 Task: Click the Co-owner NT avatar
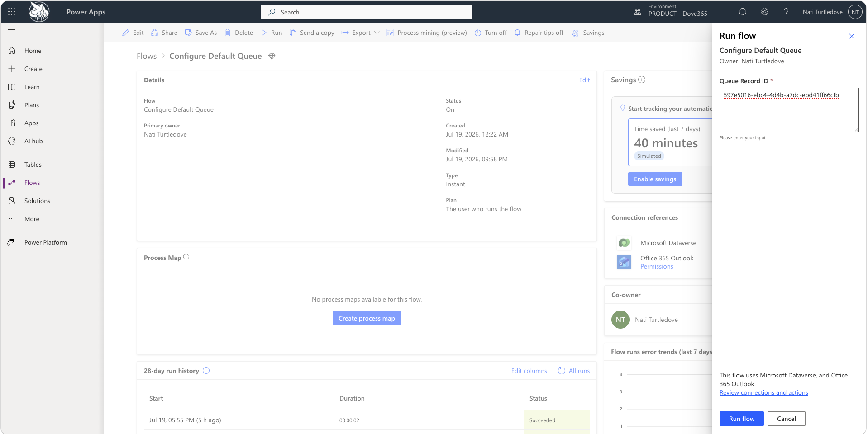point(620,320)
